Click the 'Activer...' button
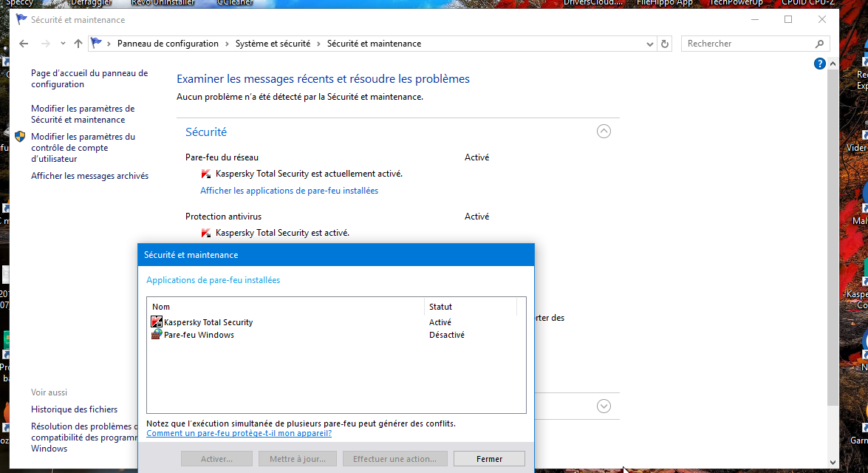The width and height of the screenshot is (868, 473). 216,459
